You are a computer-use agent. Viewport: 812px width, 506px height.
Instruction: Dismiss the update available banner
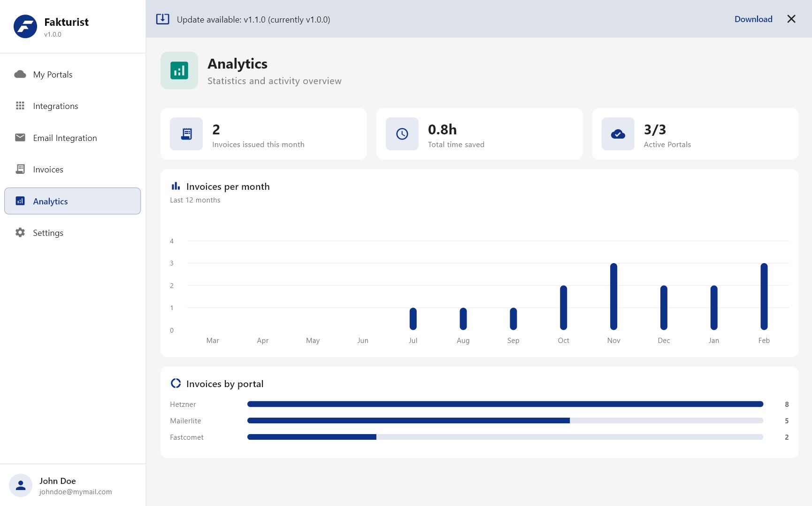[791, 19]
